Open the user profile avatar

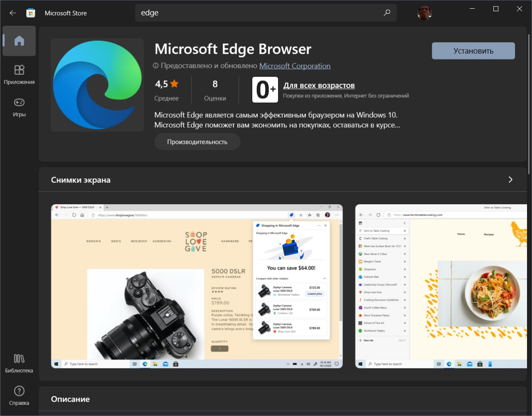(424, 13)
